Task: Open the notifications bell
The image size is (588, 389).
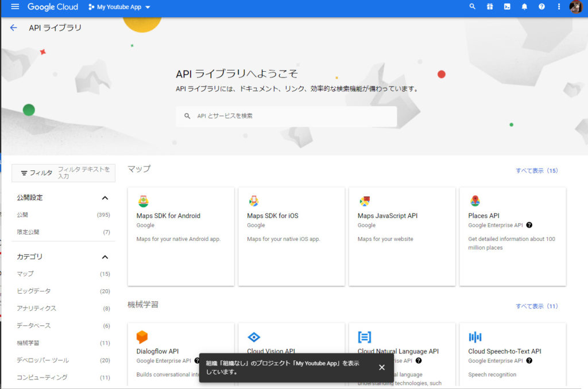Action: click(x=524, y=6)
